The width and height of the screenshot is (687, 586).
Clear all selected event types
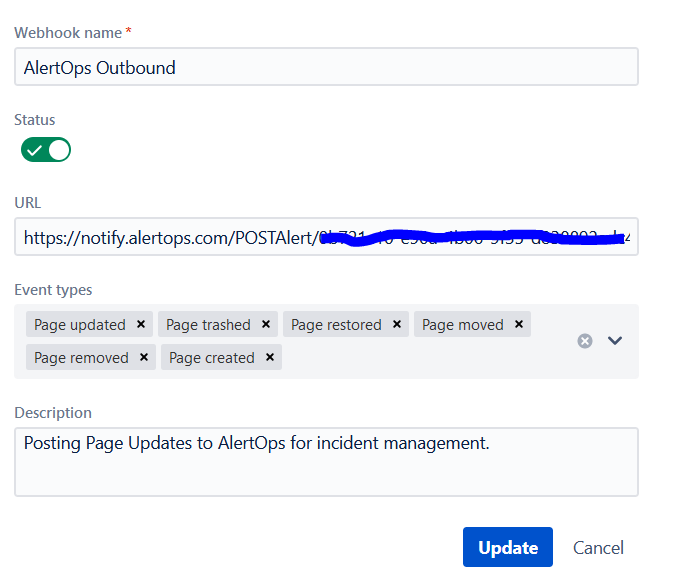coord(585,341)
